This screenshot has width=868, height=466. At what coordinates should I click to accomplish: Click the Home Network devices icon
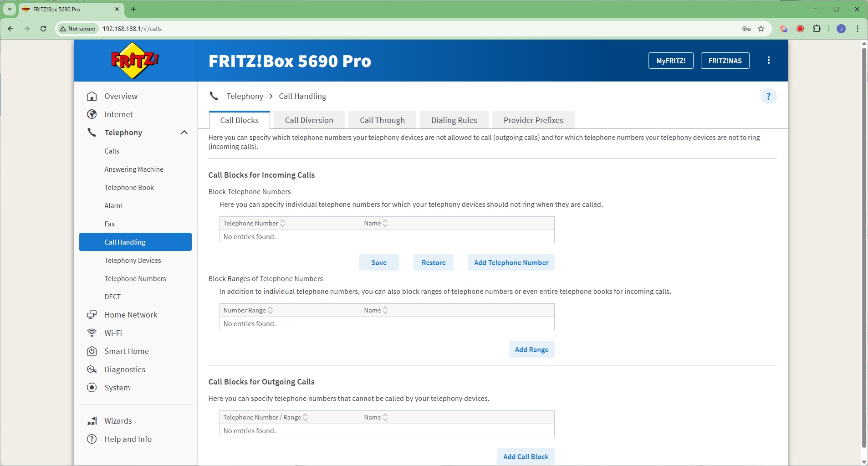(92, 315)
